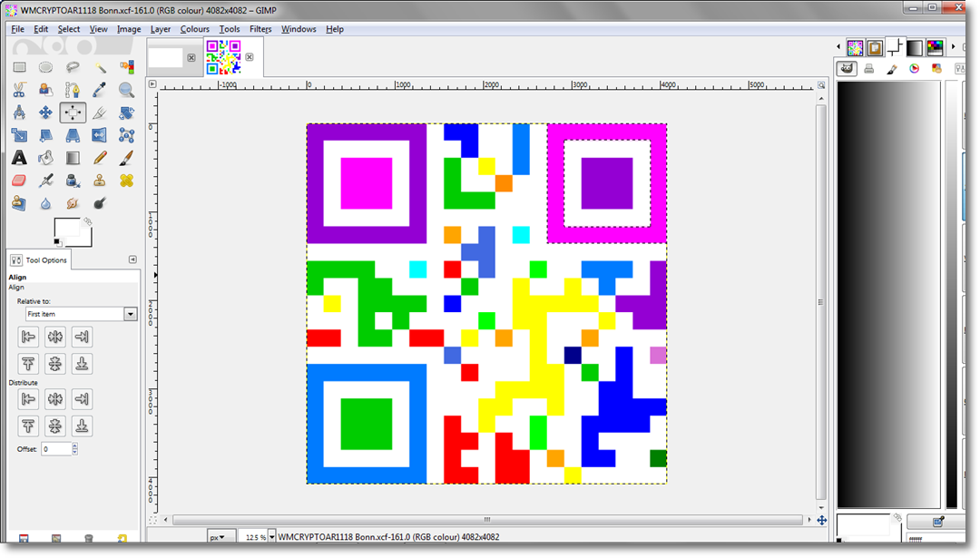
Task: Switch to the Gradients tab in right dock
Action: [915, 47]
